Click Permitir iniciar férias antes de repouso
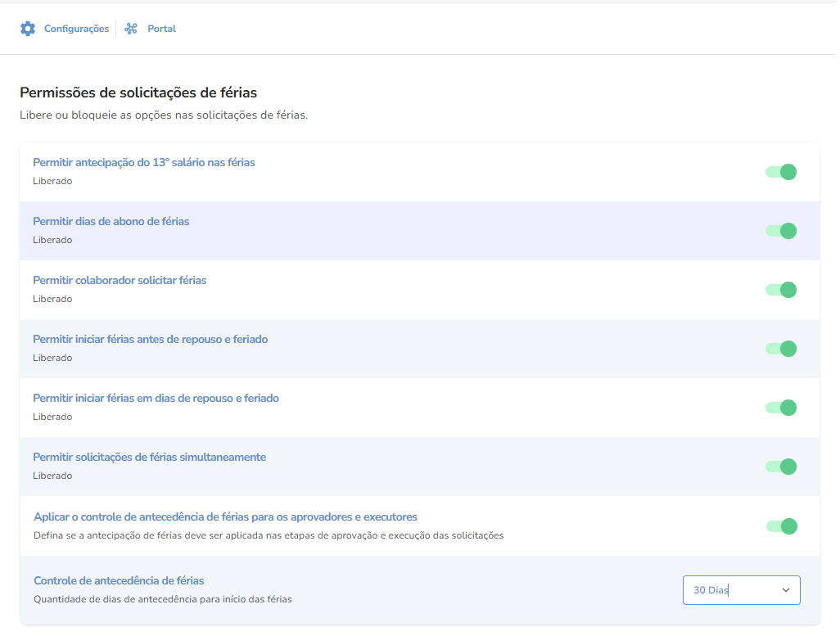The width and height of the screenshot is (840, 636). (x=151, y=339)
